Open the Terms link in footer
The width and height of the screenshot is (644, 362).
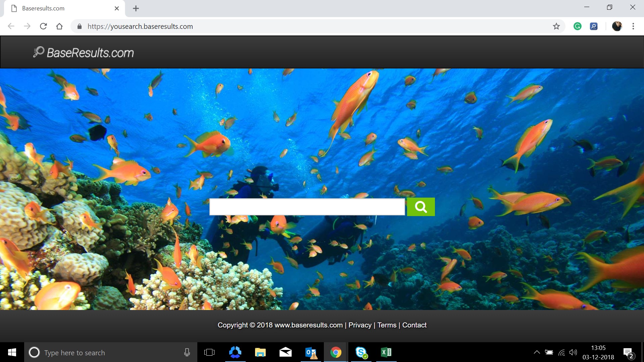click(387, 325)
